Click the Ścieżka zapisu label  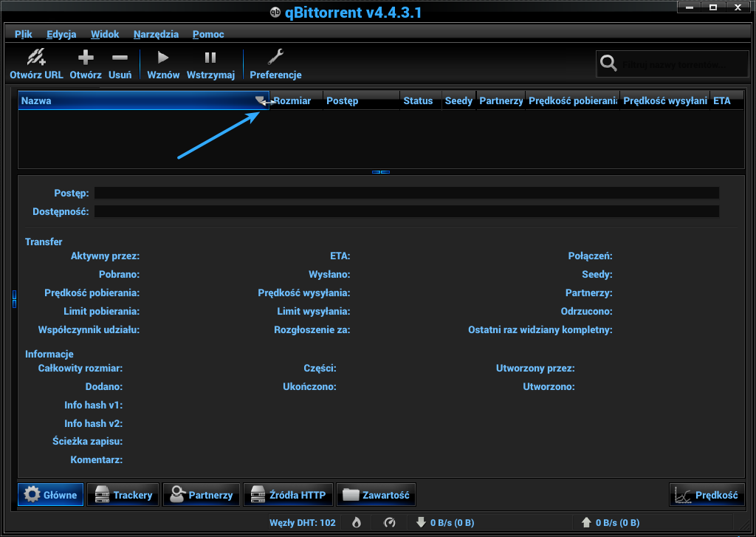[87, 442]
